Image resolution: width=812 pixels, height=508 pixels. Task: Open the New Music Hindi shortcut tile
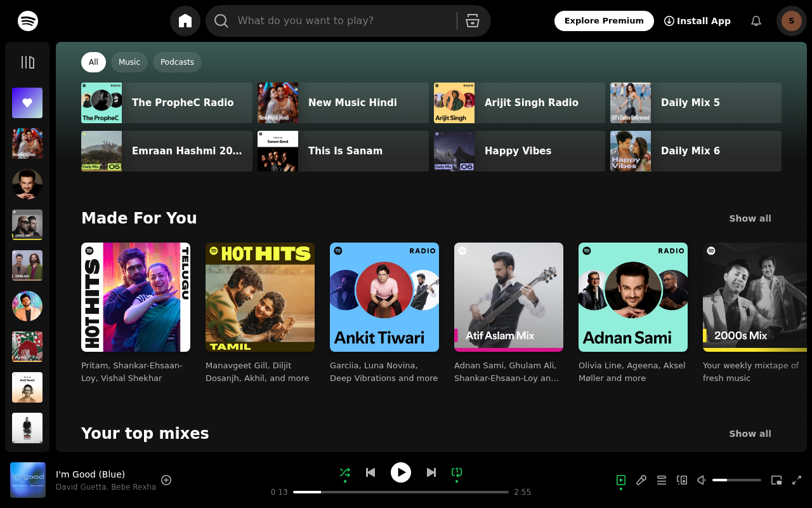[x=343, y=103]
